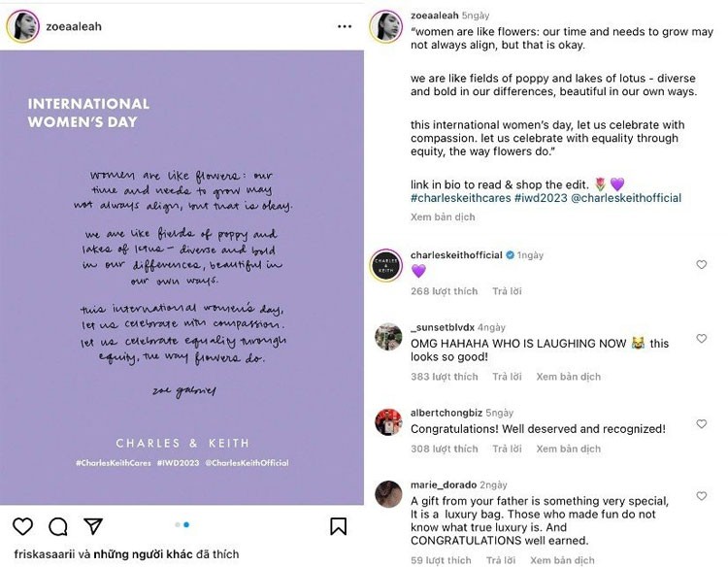
Task: Click the carousel dot indicator below image
Action: point(182,525)
